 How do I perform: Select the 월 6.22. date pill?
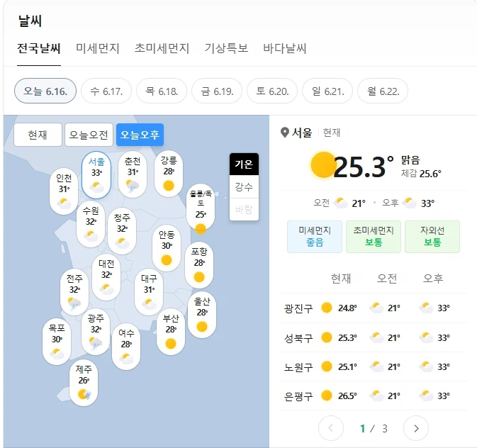383,91
